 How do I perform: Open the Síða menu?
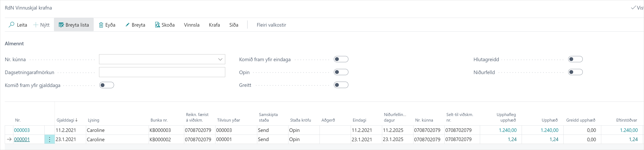click(x=234, y=25)
